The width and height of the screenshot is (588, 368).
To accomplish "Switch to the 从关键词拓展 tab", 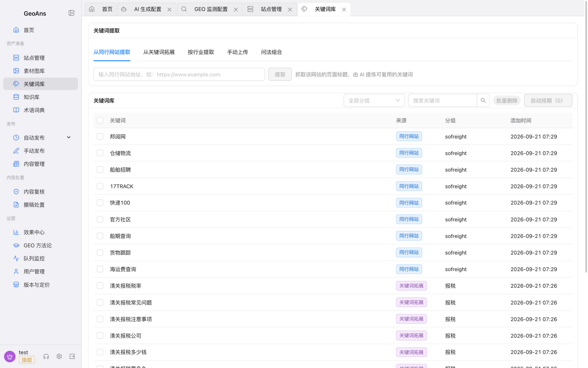I will 159,52.
